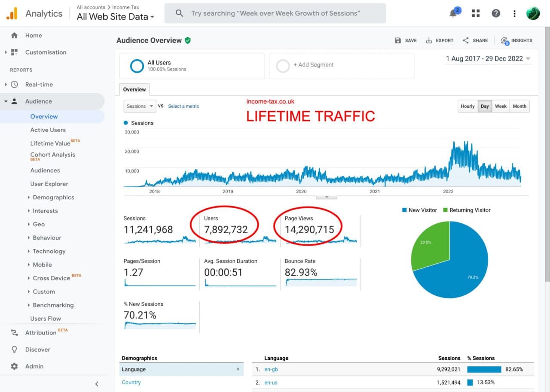
Task: Click the blue New Visitor legend swatch
Action: coord(404,210)
